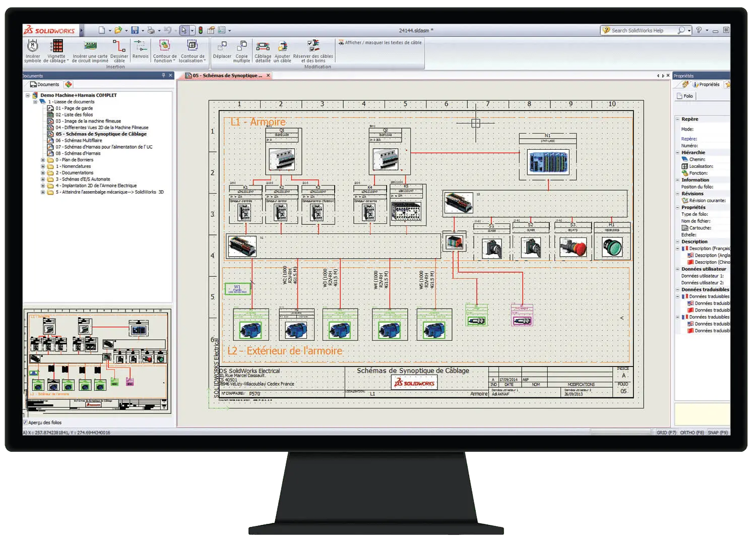Click the Insérer symbole tool
The height and width of the screenshot is (540, 756).
(x=33, y=51)
